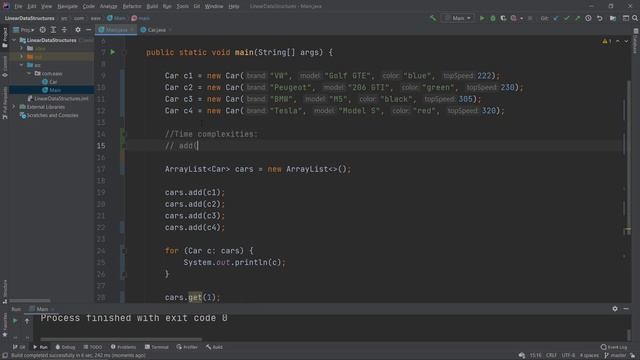
Task: Click Expand All in the Project panel
Action: [53, 30]
